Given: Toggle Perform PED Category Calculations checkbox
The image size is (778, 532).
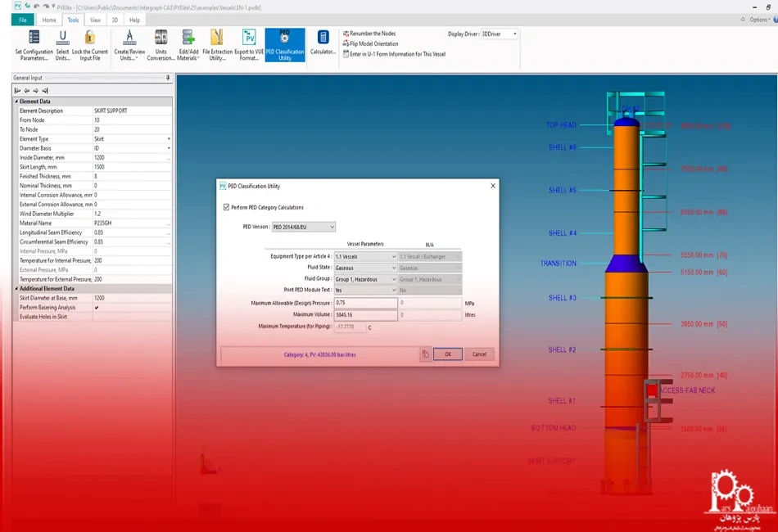Looking at the screenshot, I should [x=226, y=207].
